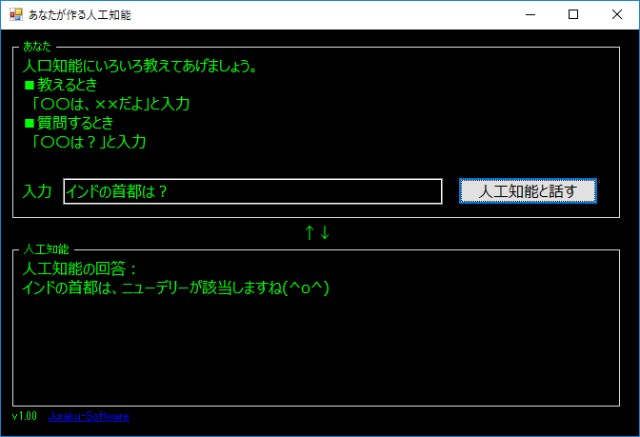Minimize the window

[527, 15]
